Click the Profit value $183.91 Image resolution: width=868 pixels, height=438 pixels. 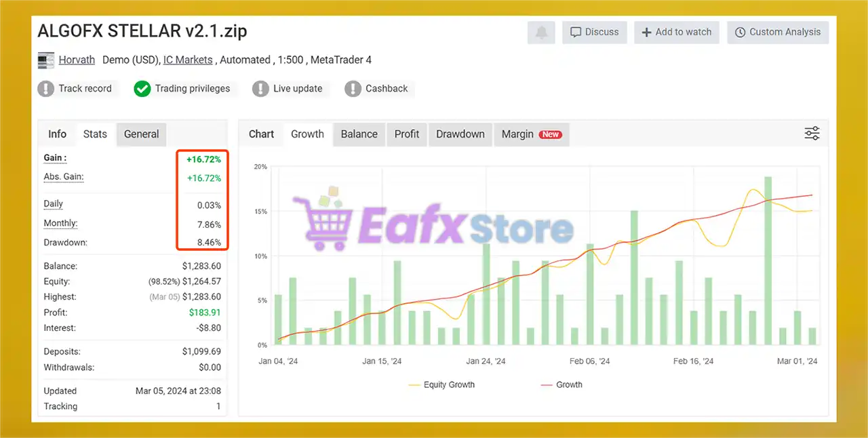point(205,313)
